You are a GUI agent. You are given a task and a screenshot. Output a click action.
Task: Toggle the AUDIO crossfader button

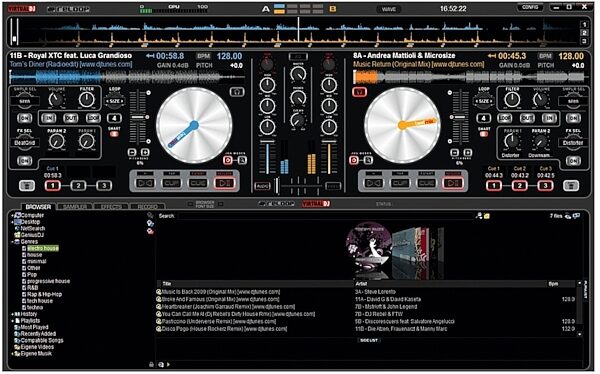pyautogui.click(x=262, y=186)
